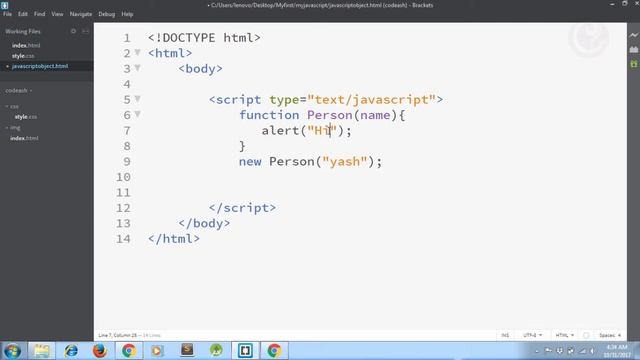Open index.html in project tree

pyautogui.click(x=24, y=138)
